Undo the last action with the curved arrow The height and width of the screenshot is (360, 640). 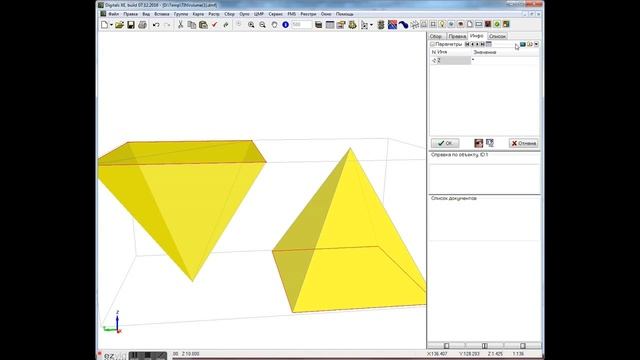pyautogui.click(x=156, y=25)
